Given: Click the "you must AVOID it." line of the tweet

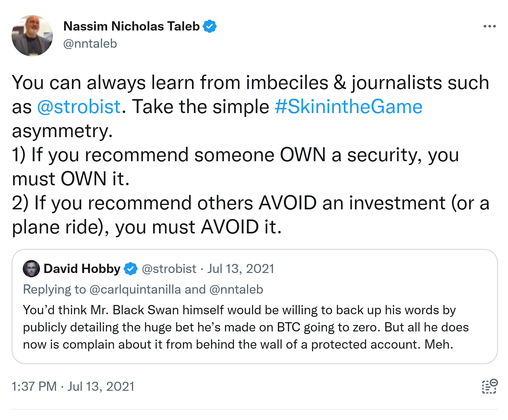Looking at the screenshot, I should pyautogui.click(x=198, y=227).
